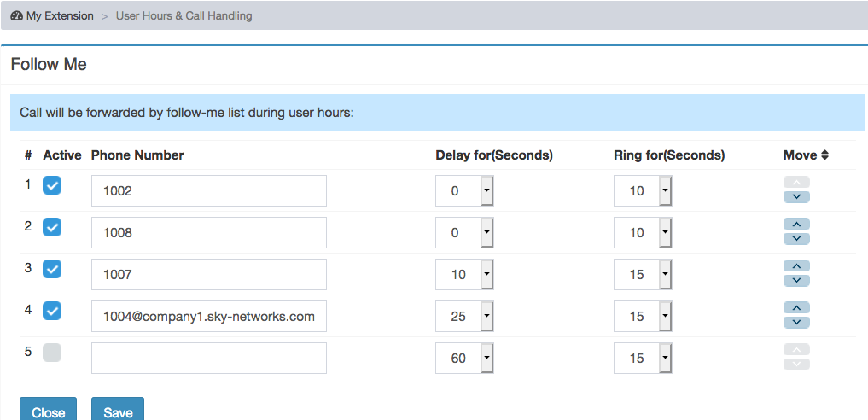Move row 2 entry 1008 up
Viewport: 868px width, 420px height.
point(796,224)
